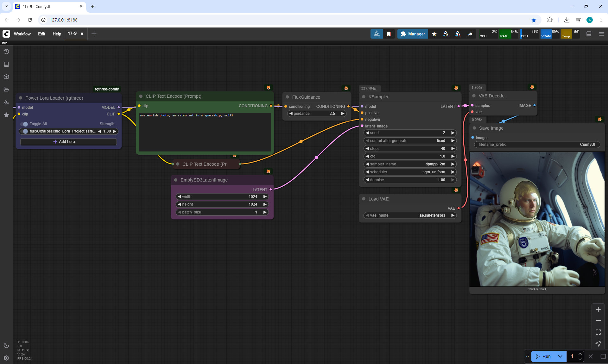Open the Manager button

(413, 34)
